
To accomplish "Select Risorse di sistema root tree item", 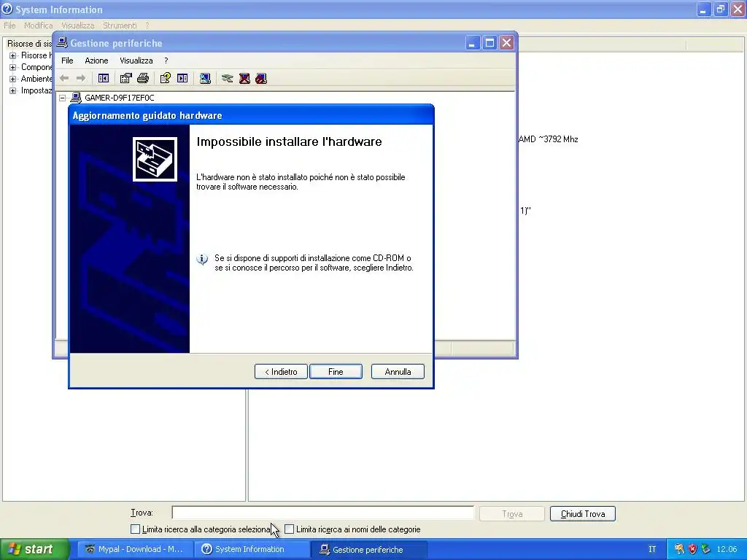I will coord(29,43).
